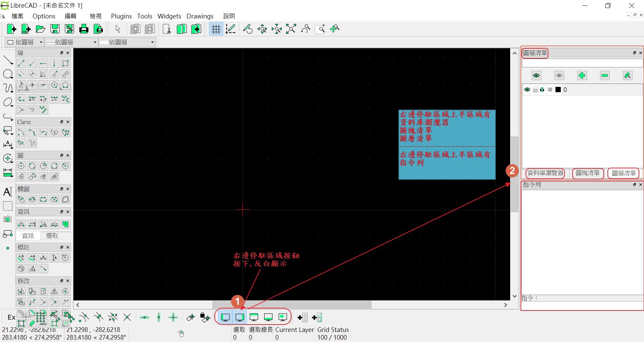Click the rectangle tool in 線 panel
Viewport: 644px width, 342px height.
click(x=65, y=63)
